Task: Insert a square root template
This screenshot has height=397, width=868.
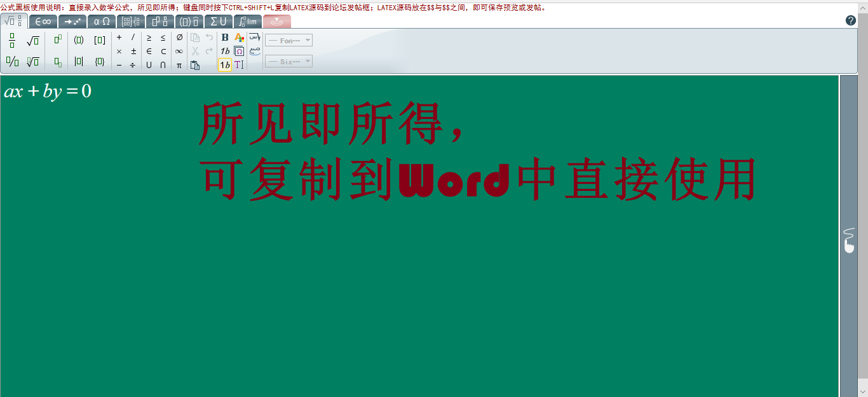Action: (x=33, y=41)
